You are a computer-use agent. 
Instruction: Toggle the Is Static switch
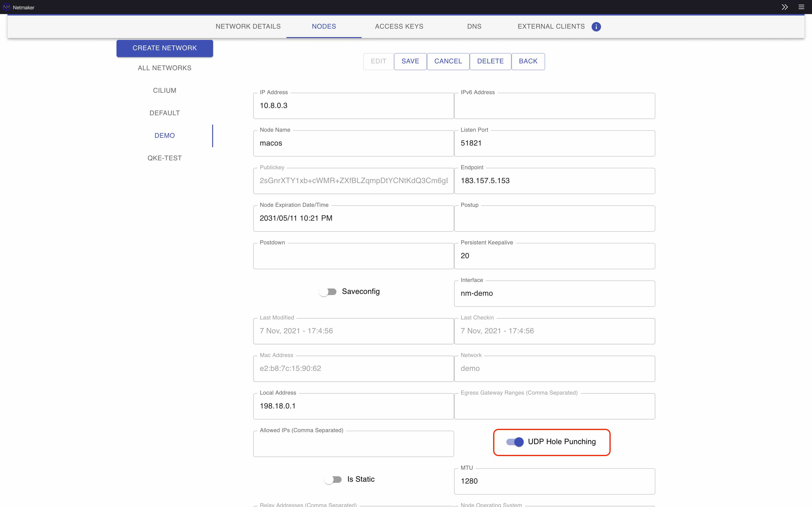333,479
